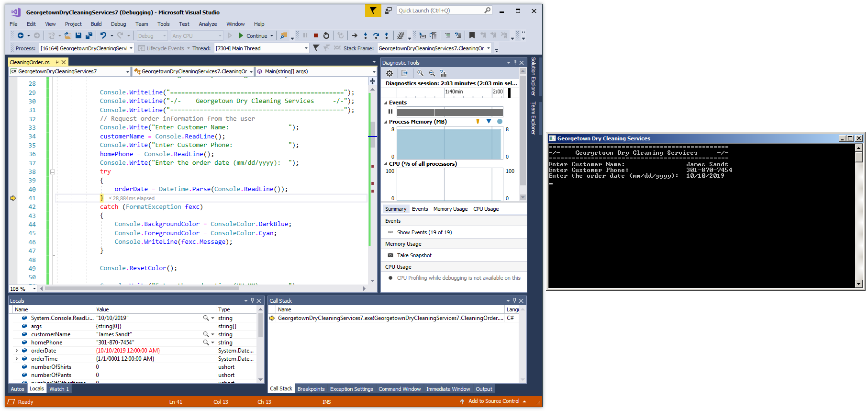868x411 pixels.
Task: Collapse the Process Memory (MB) section
Action: (x=386, y=122)
